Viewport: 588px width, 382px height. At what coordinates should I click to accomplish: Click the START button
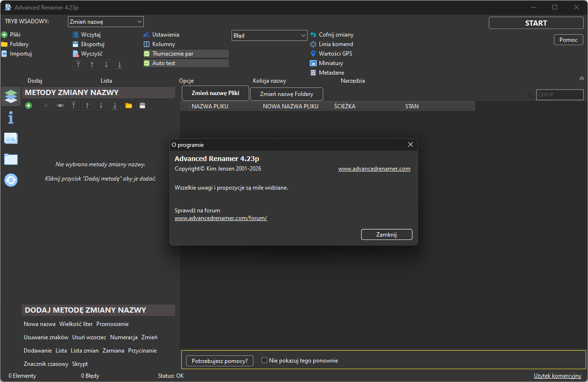coord(536,23)
